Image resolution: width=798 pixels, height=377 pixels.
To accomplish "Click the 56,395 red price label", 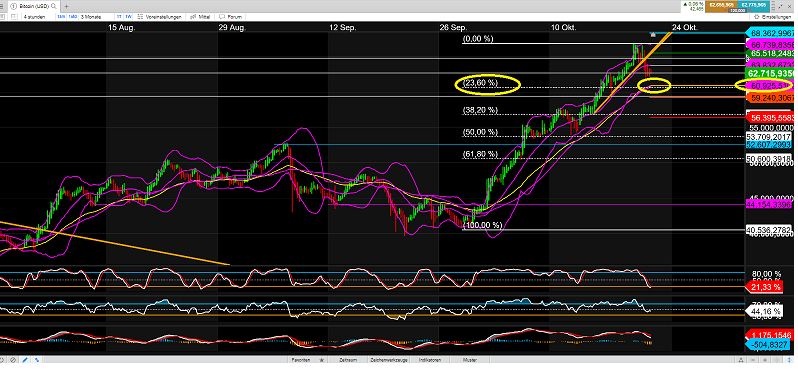I will (770, 118).
